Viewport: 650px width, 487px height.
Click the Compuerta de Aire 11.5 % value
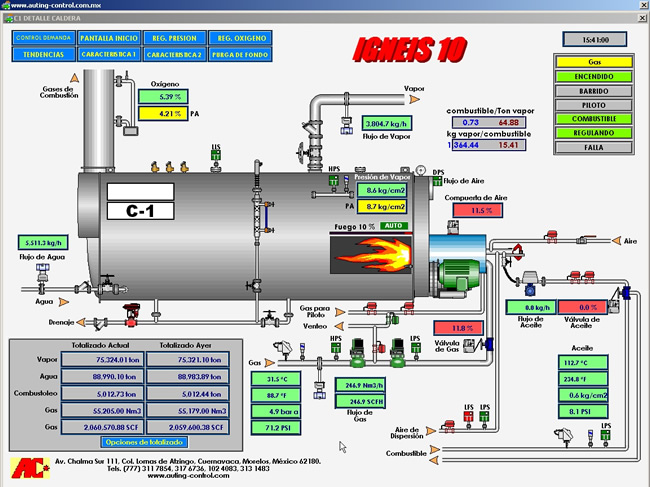coord(478,211)
